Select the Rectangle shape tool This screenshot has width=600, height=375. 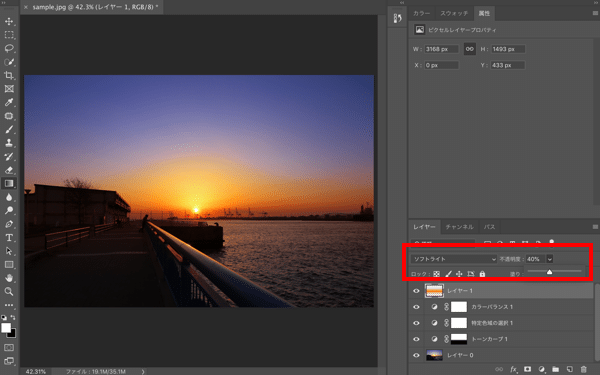coord(9,264)
